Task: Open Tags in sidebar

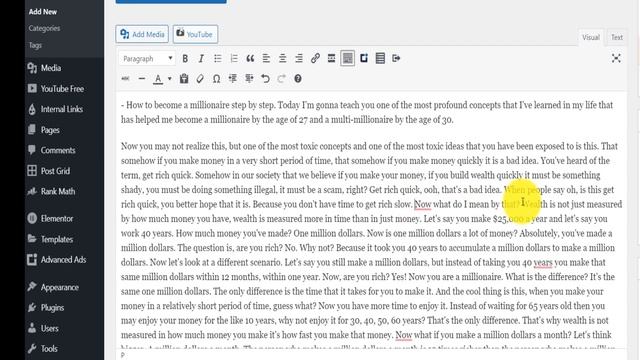Action: click(35, 45)
